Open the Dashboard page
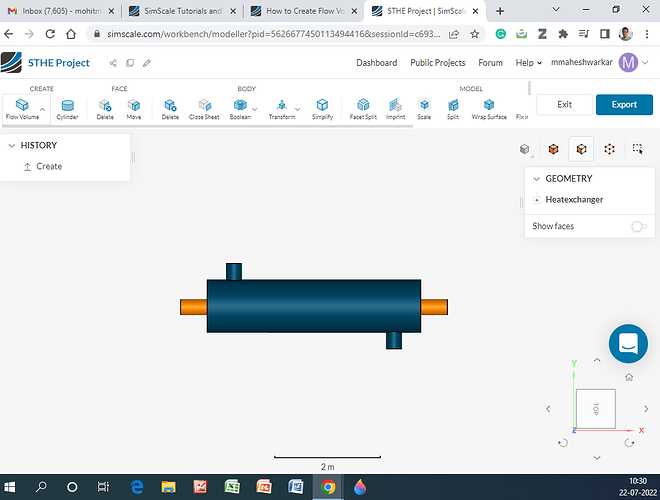660x500 pixels. pos(377,63)
